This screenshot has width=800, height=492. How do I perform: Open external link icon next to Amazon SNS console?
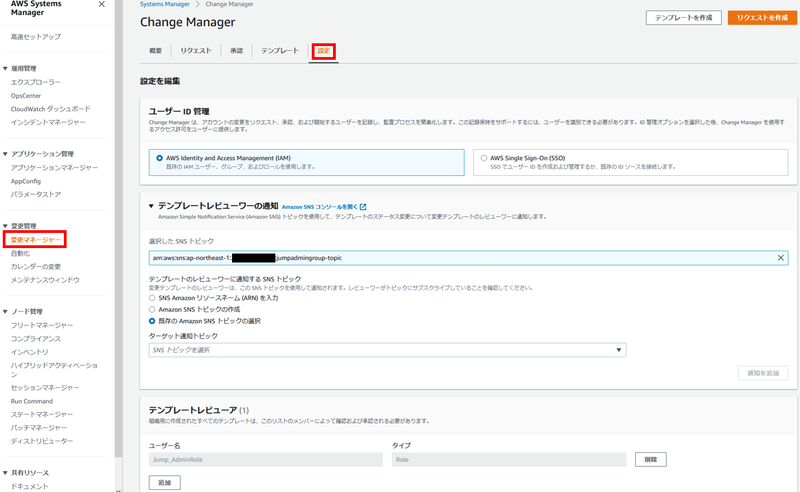pos(363,207)
